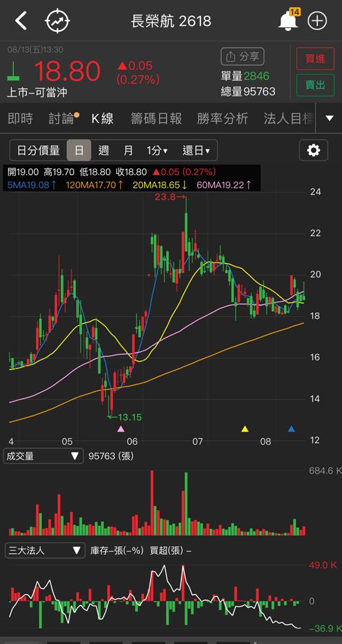This screenshot has width=342, height=644.
Task: Tap the 684.6 K volume axis label
Action: click(326, 470)
